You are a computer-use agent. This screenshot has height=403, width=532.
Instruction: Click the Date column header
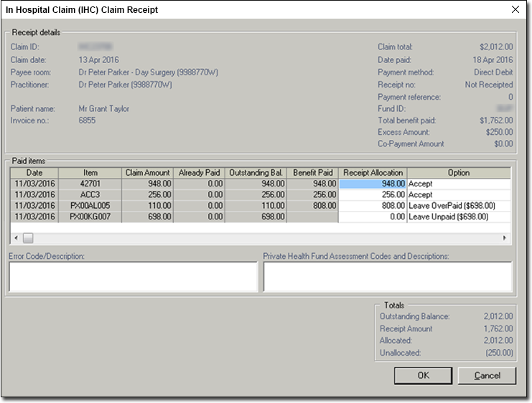point(34,173)
